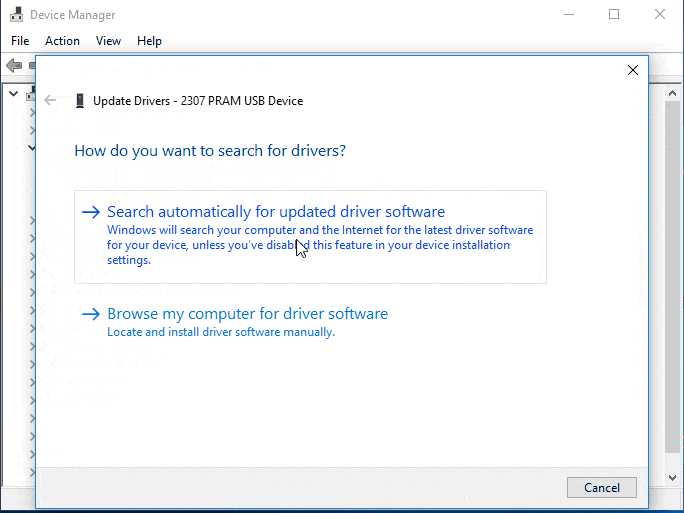Click the arrow icon beside Browse my computer
Image resolution: width=684 pixels, height=513 pixels.
[91, 314]
